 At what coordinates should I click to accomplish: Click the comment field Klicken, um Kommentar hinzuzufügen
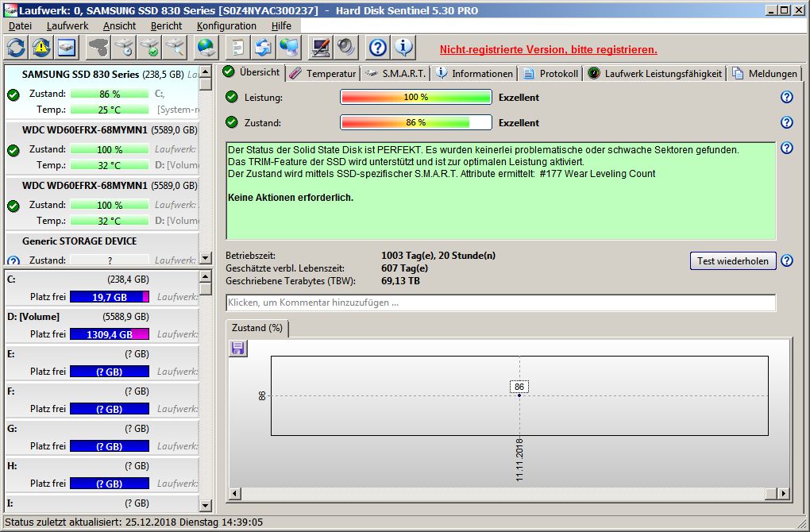[500, 303]
